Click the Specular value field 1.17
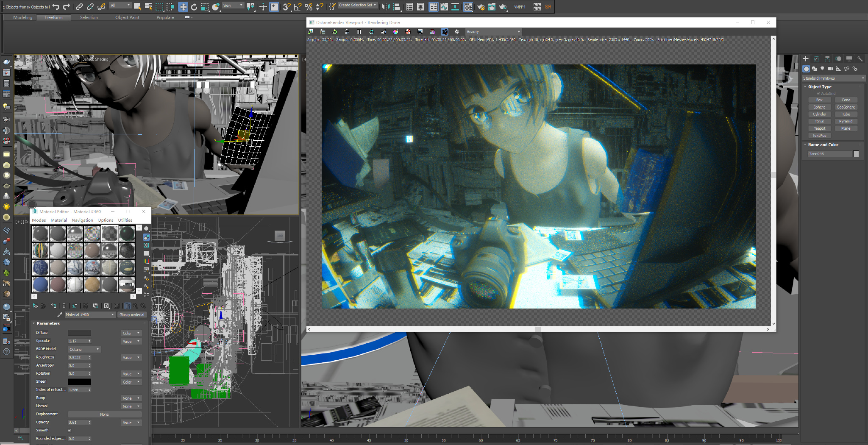Viewport: 868px width, 445px height. click(77, 341)
